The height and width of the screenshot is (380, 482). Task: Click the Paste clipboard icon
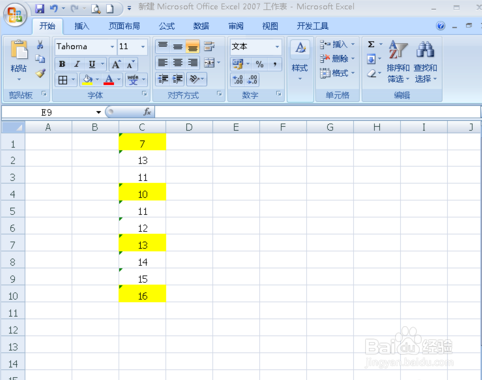tap(19, 50)
